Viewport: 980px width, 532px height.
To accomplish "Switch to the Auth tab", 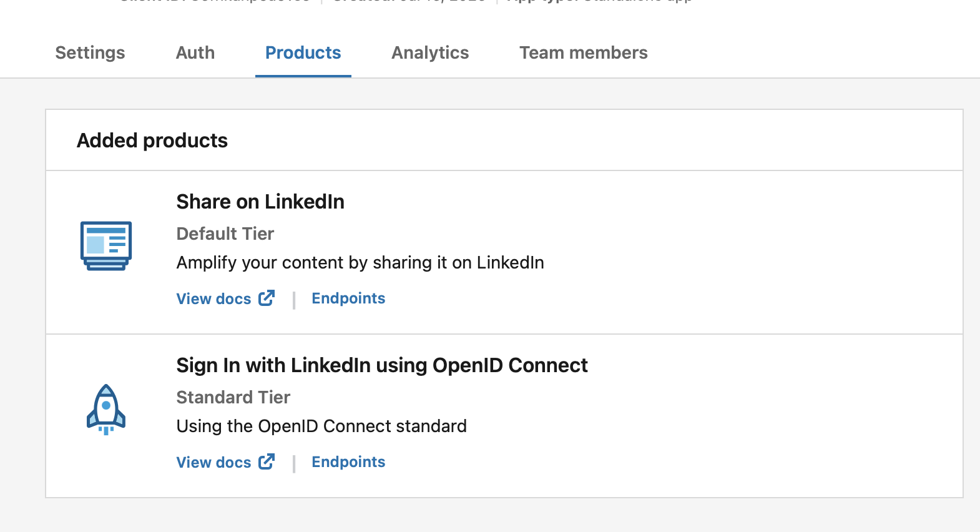I will tap(195, 53).
